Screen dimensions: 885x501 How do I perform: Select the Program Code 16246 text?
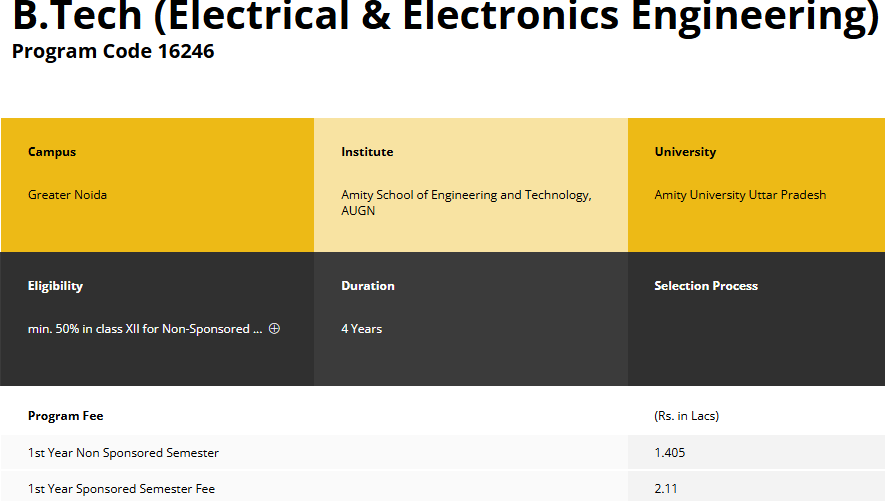point(113,51)
